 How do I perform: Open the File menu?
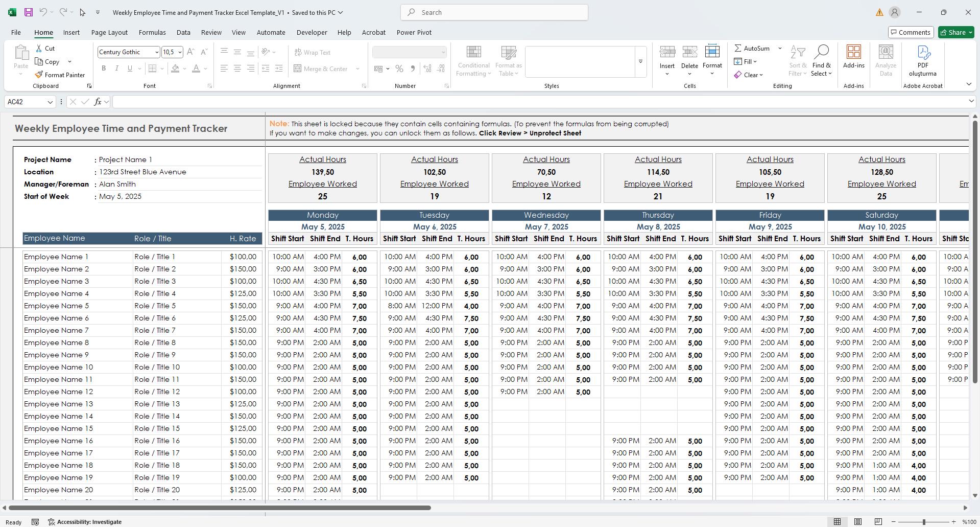pyautogui.click(x=16, y=32)
